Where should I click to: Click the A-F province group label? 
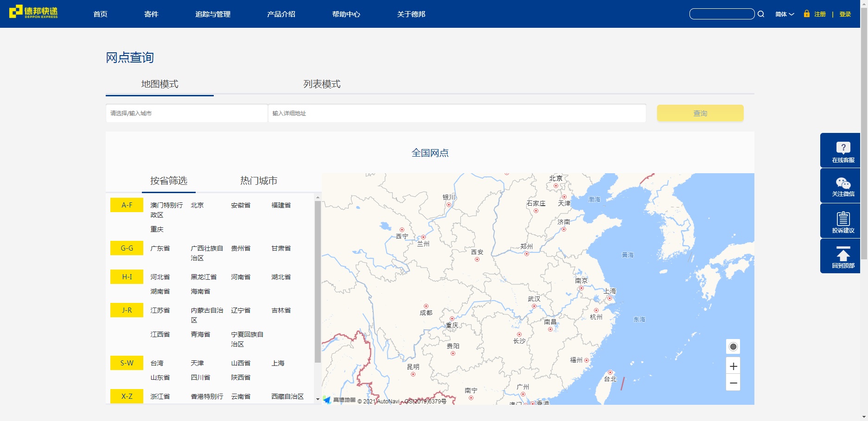pyautogui.click(x=127, y=205)
